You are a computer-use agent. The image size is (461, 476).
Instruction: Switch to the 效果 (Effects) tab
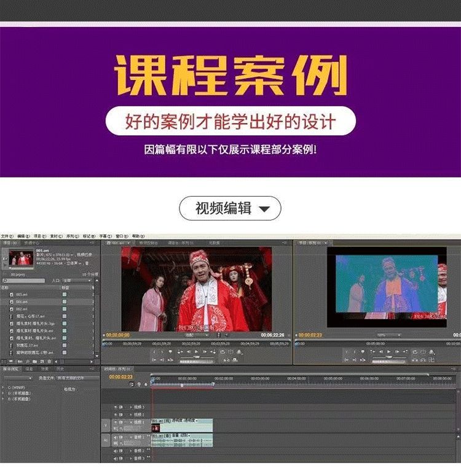click(x=45, y=369)
